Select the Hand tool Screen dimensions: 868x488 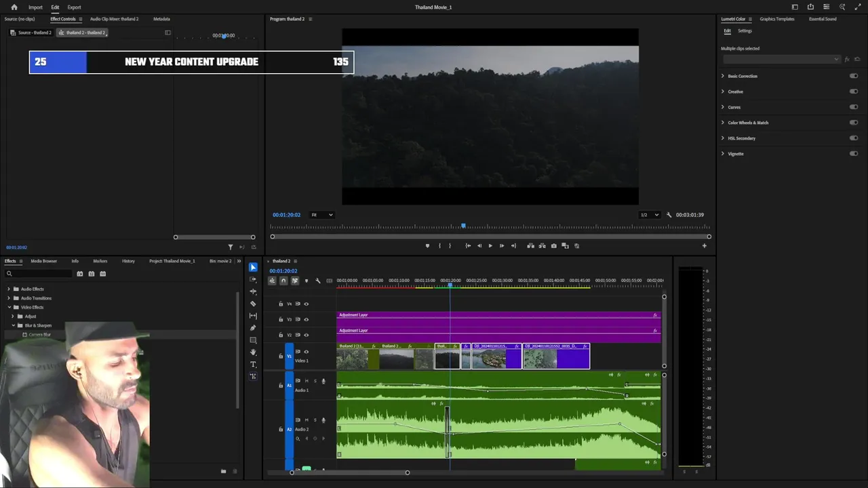253,352
